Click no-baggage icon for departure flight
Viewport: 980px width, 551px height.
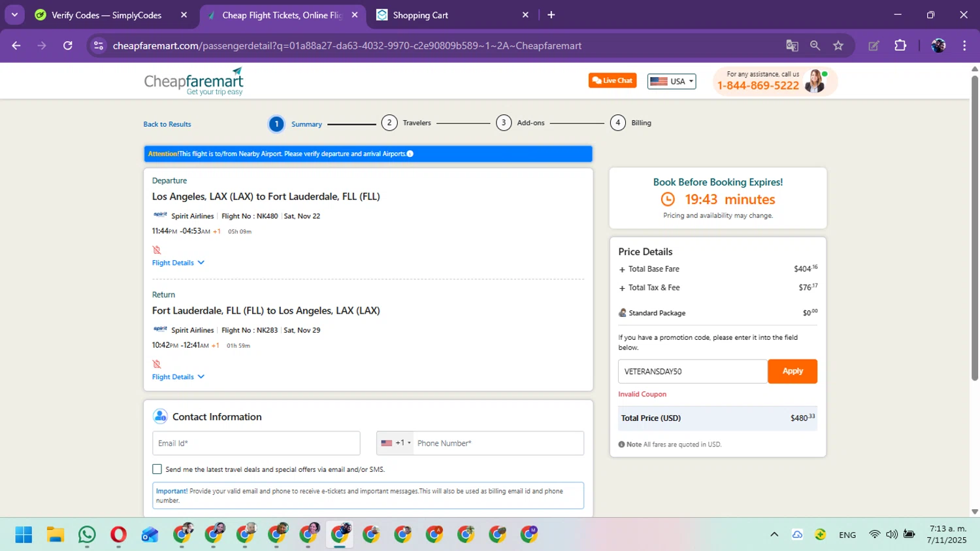coord(157,250)
